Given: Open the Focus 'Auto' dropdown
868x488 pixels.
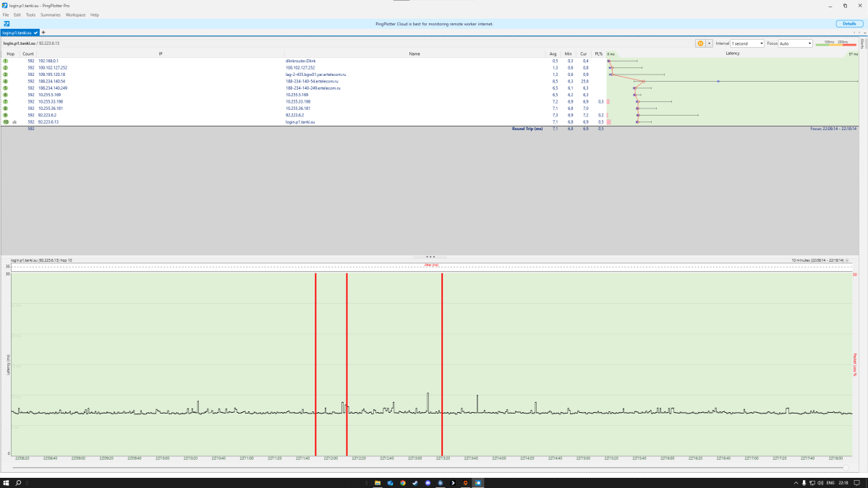Looking at the screenshot, I should point(795,43).
